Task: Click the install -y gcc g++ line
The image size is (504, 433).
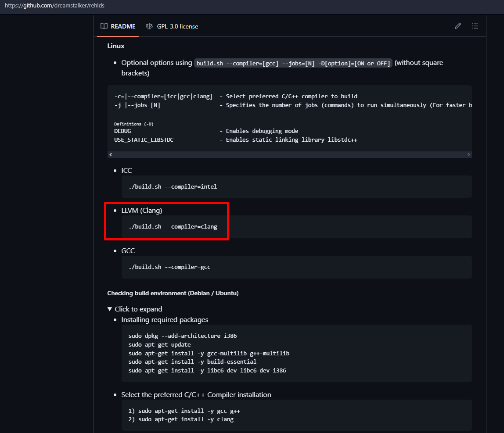Action: [x=184, y=411]
